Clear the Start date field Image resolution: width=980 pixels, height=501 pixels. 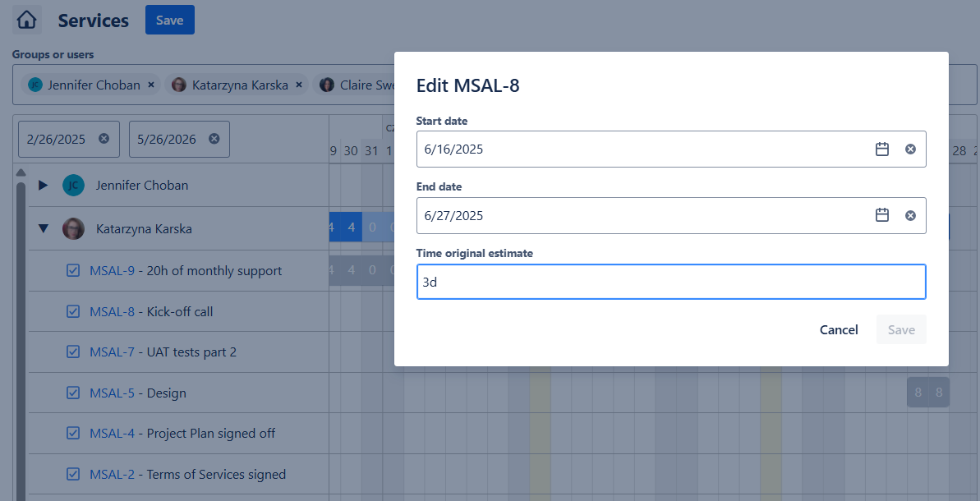pyautogui.click(x=910, y=149)
